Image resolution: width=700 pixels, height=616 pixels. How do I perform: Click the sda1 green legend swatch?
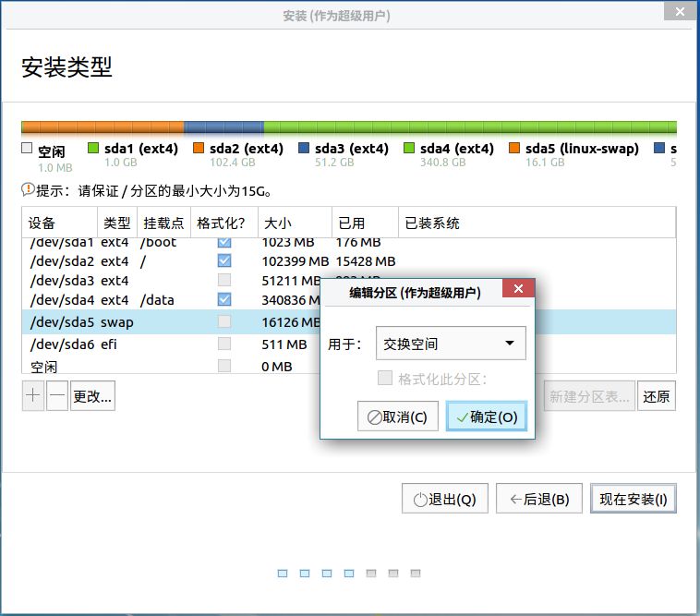(93, 148)
